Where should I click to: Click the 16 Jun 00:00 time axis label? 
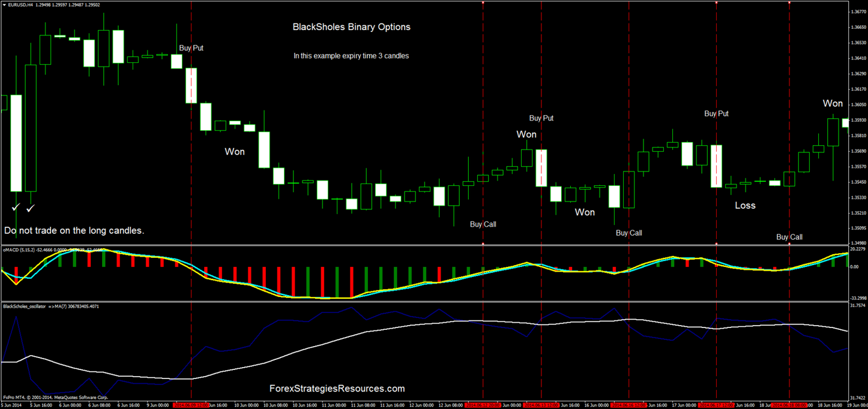pyautogui.click(x=595, y=405)
